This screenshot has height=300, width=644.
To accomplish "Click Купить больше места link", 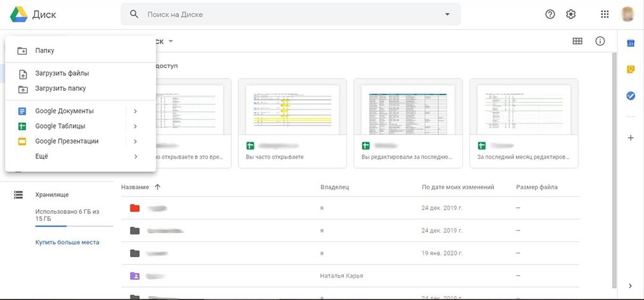I will click(x=67, y=242).
